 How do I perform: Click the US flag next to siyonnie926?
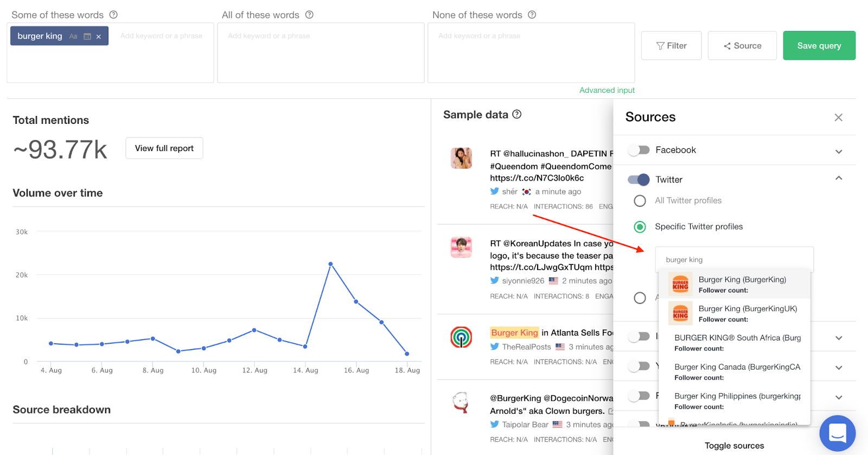tap(553, 281)
